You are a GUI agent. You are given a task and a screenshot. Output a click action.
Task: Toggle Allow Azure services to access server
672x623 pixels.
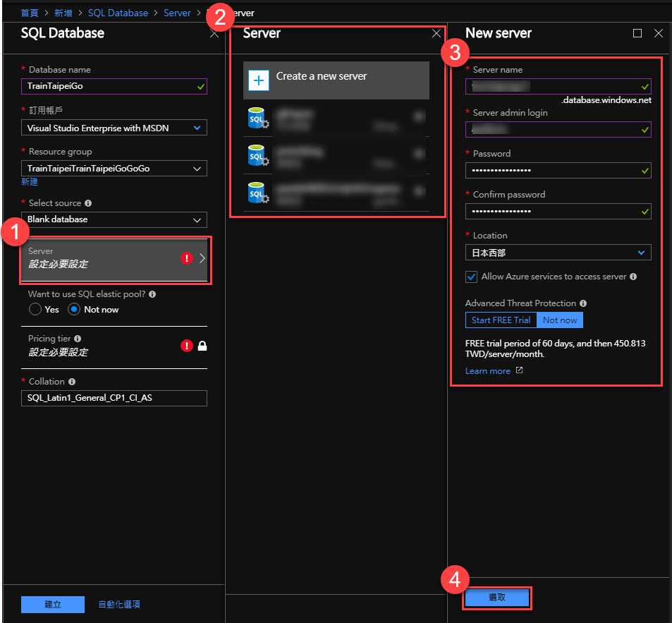click(x=471, y=277)
